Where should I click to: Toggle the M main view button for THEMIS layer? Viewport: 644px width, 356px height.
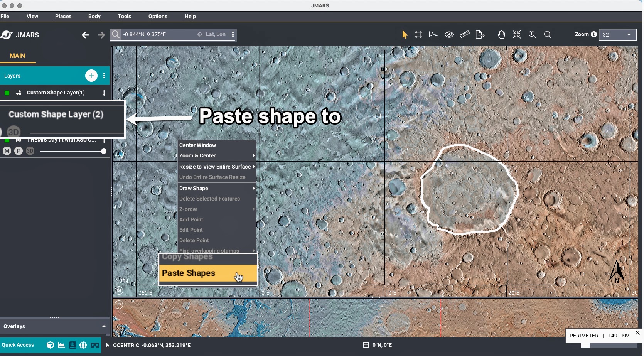pyautogui.click(x=7, y=151)
